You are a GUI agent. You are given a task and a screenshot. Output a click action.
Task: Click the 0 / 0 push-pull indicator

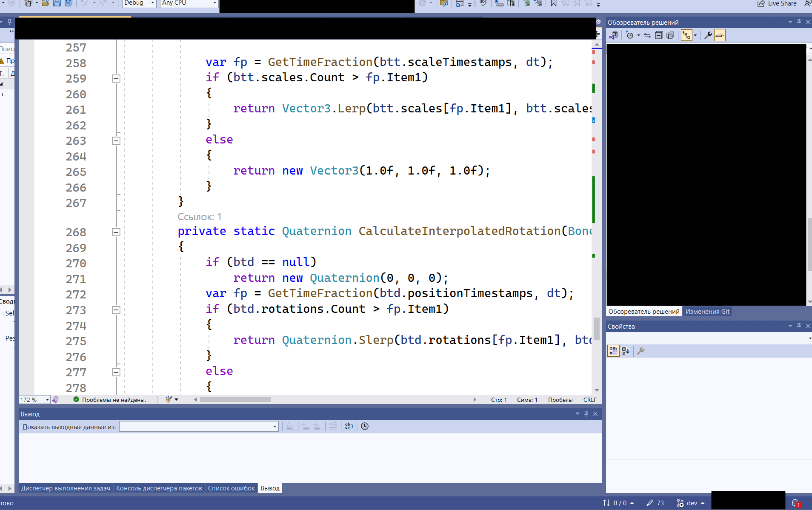(618, 503)
